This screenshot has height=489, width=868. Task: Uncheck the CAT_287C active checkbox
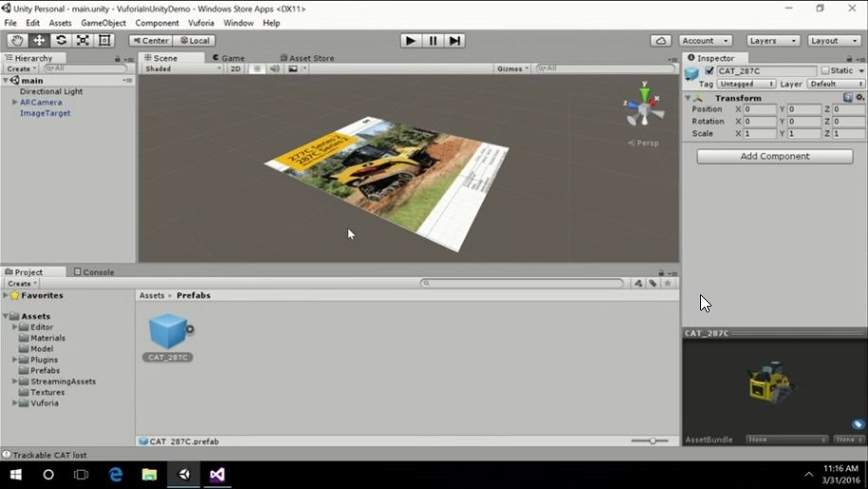click(710, 71)
